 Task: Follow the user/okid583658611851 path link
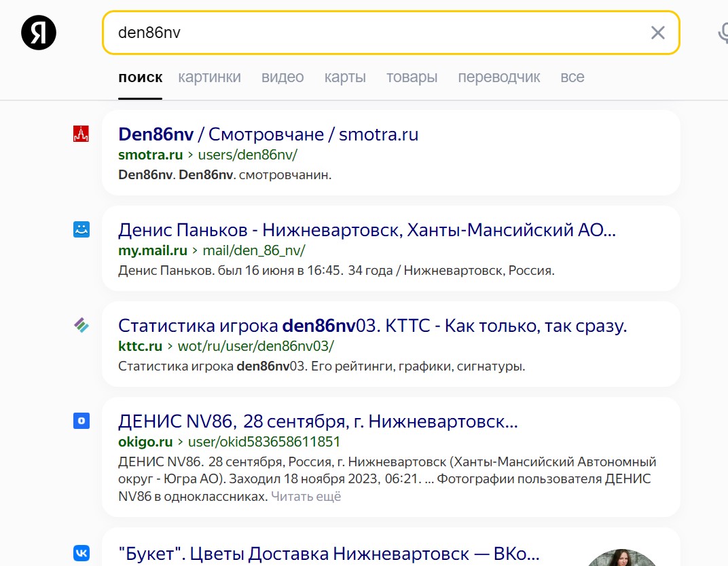coord(264,442)
